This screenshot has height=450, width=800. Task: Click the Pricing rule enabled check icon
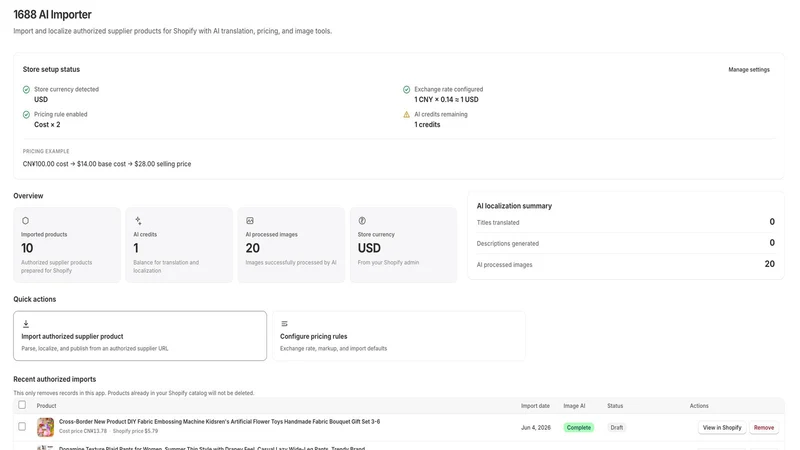(x=26, y=115)
